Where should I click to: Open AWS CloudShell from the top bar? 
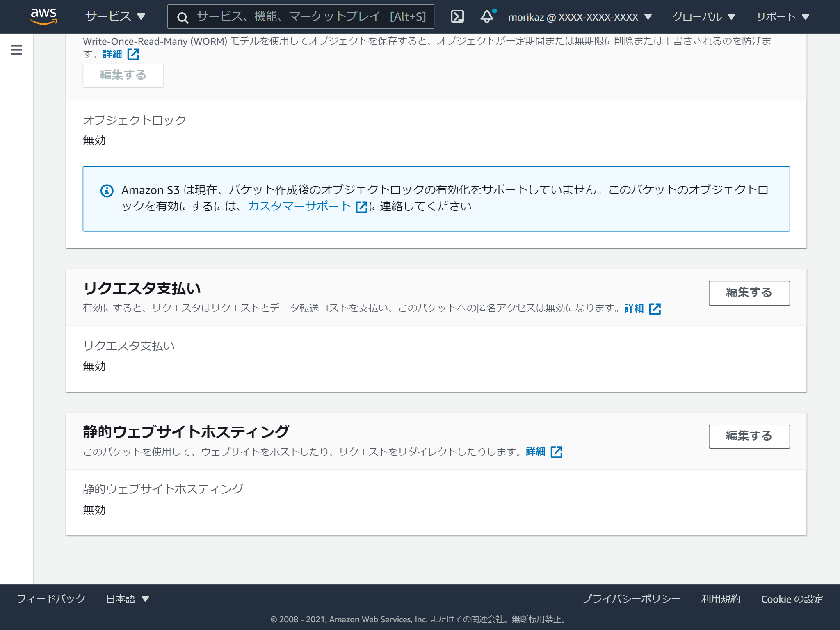coord(458,16)
